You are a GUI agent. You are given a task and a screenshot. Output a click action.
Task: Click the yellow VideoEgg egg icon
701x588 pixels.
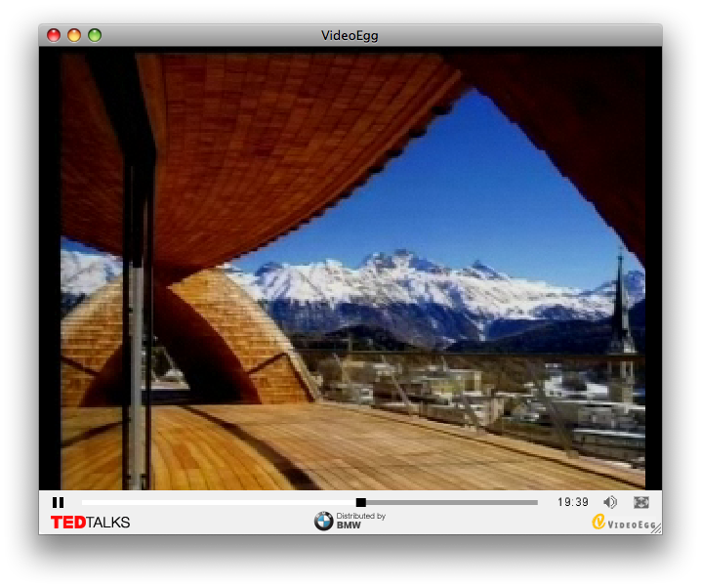598,522
